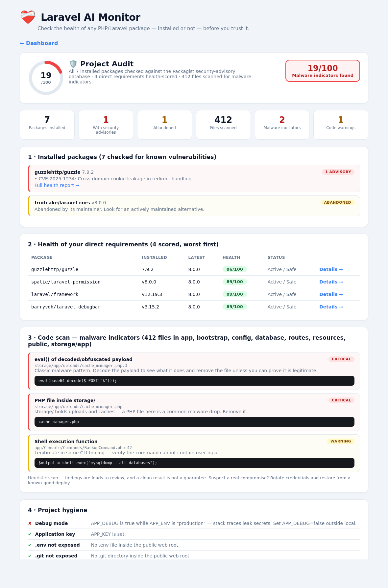Viewport: 388px width, 588px height.
Task: Click the eval() of decoded/obfuscated payload title
Action: tap(84, 359)
